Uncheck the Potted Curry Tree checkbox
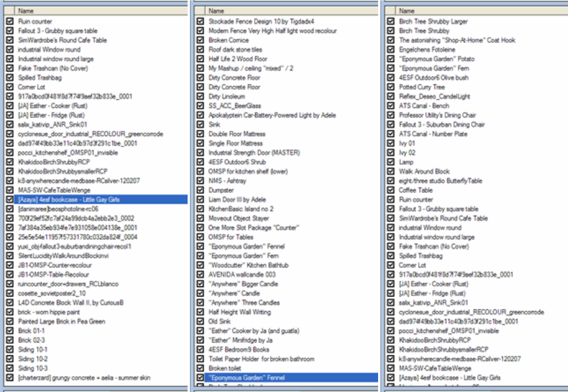The image size is (568, 392). click(391, 87)
